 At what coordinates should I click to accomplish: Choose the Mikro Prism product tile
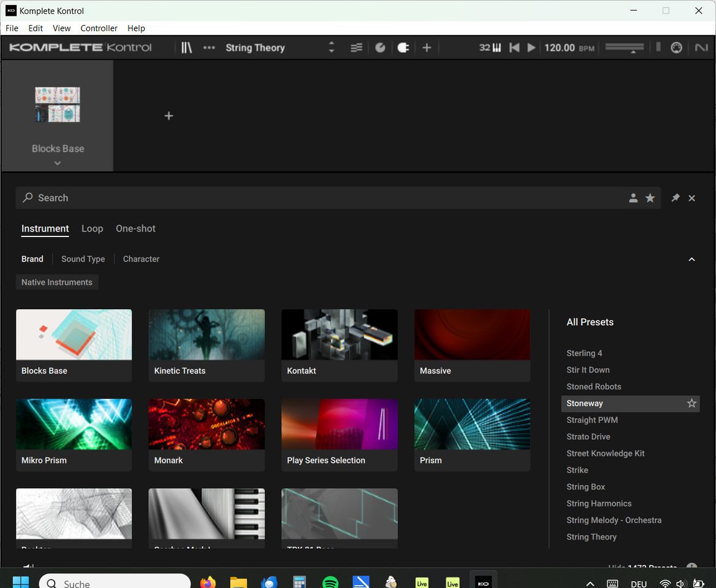(x=74, y=435)
